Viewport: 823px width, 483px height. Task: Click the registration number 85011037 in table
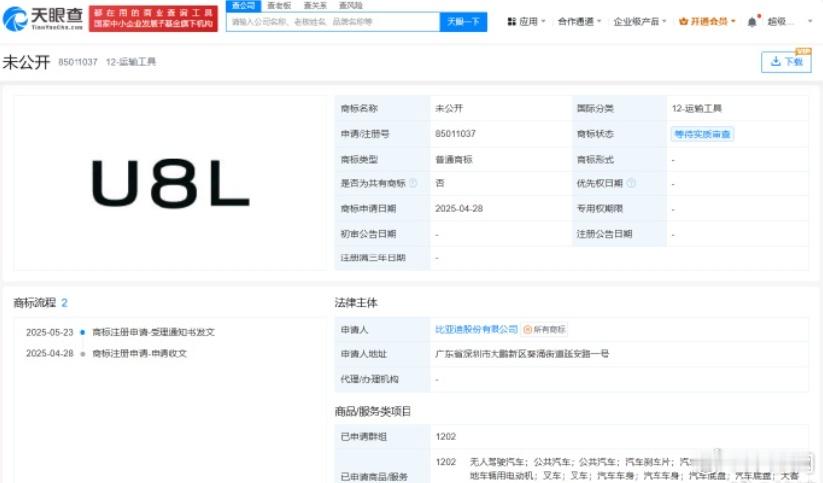tap(455, 134)
